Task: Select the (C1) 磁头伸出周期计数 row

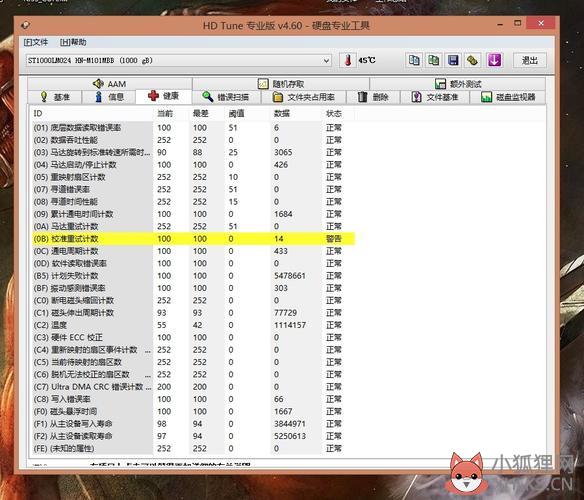Action: click(x=193, y=313)
